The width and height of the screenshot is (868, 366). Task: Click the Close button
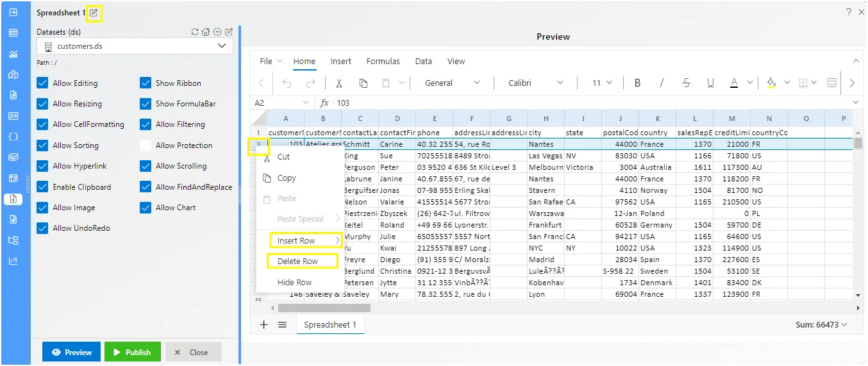(194, 352)
